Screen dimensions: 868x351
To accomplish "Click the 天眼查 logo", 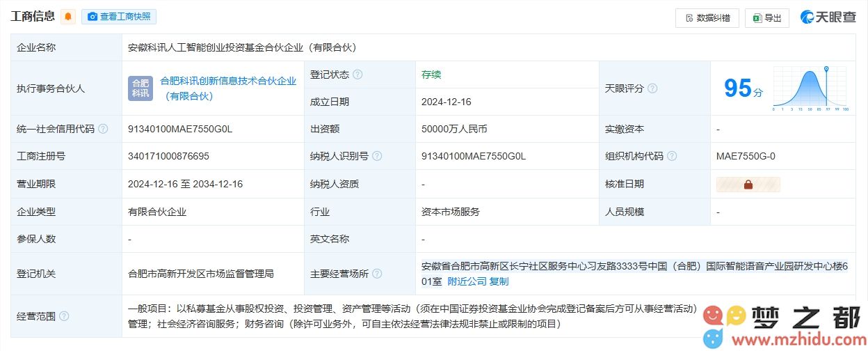I will click(x=828, y=17).
